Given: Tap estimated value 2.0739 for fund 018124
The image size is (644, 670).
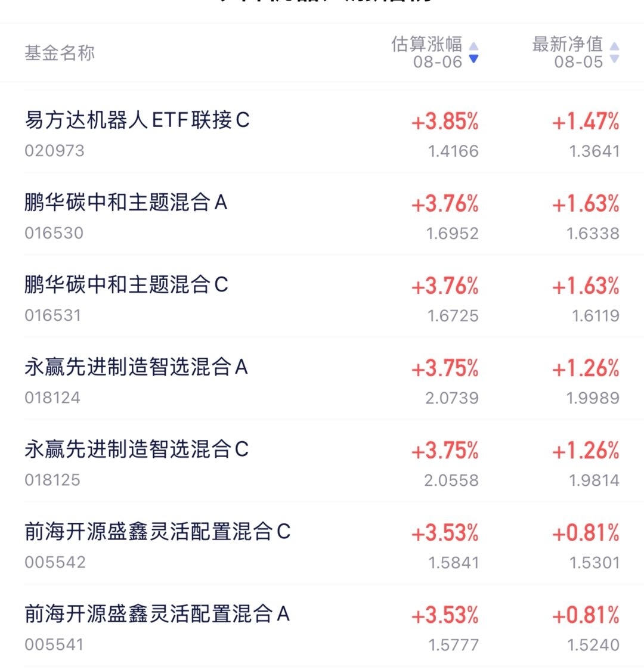Looking at the screenshot, I should coord(452,398).
